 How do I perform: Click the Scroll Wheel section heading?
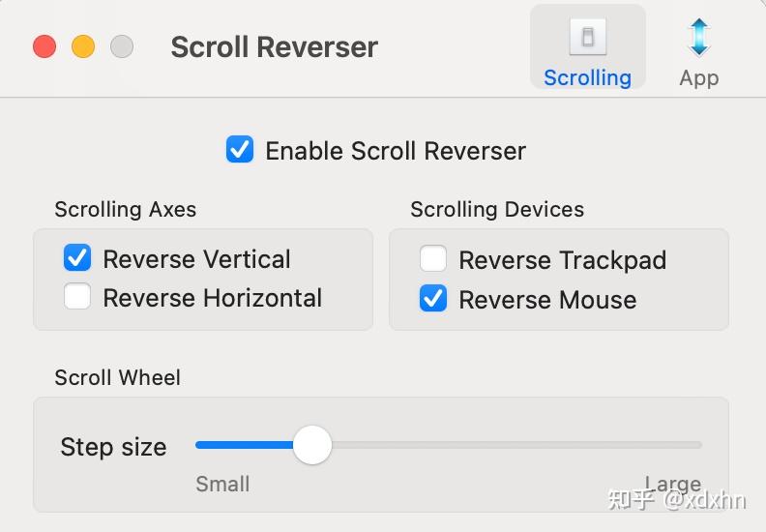coord(118,377)
